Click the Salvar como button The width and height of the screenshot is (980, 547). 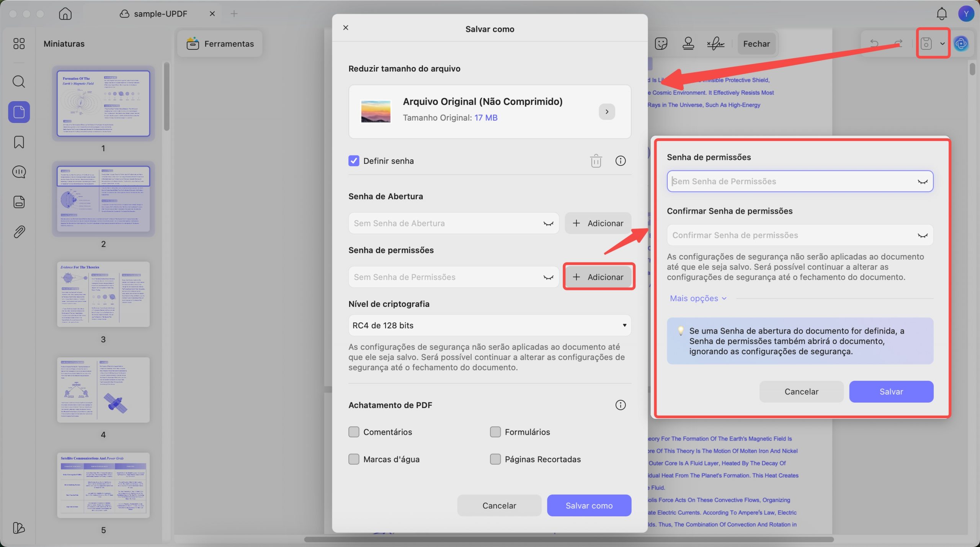[589, 505]
